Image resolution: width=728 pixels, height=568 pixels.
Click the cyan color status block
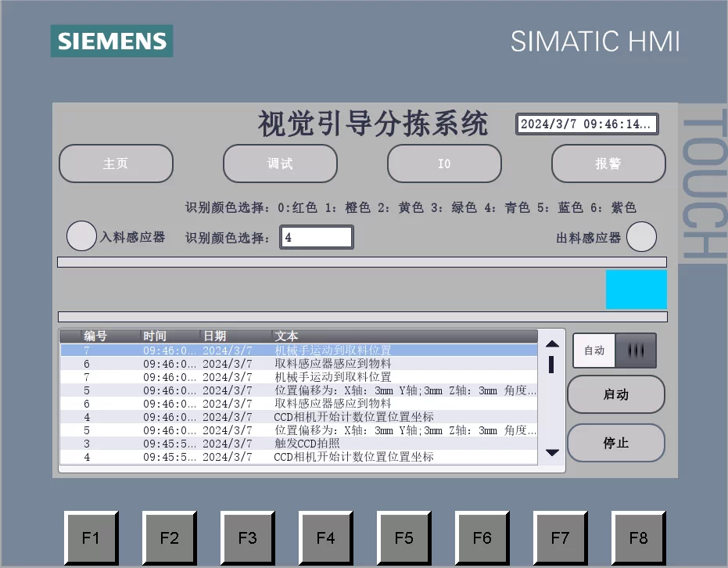pyautogui.click(x=637, y=289)
